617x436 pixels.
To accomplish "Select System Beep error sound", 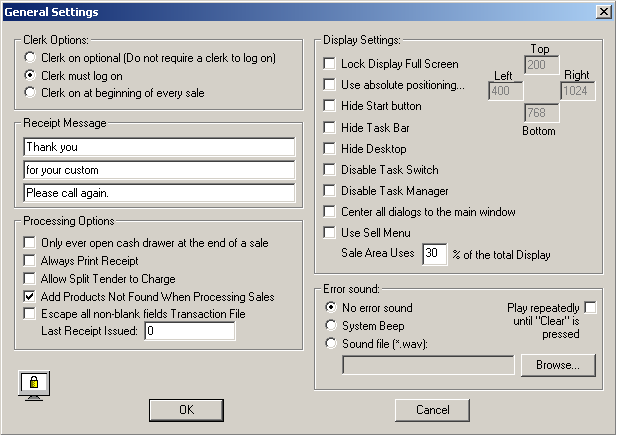I will [x=332, y=325].
